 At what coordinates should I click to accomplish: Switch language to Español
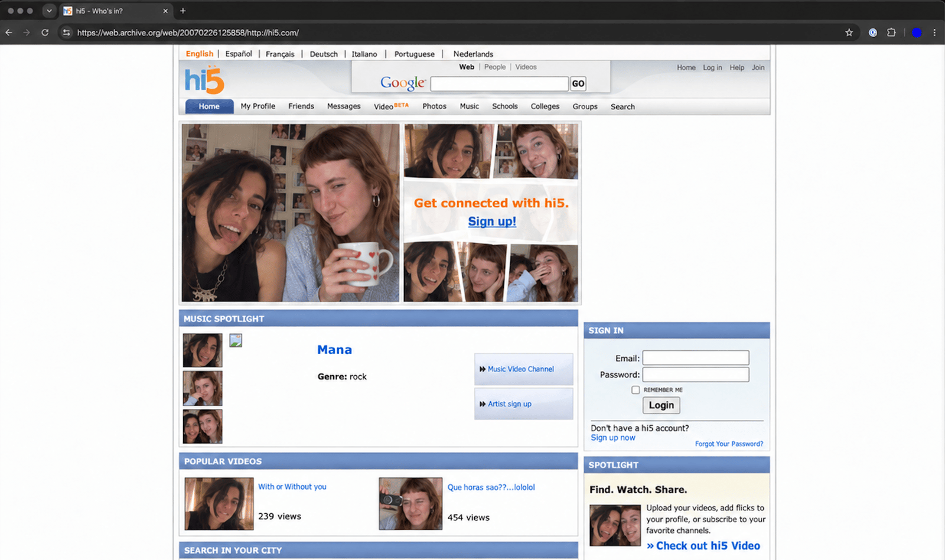[239, 54]
